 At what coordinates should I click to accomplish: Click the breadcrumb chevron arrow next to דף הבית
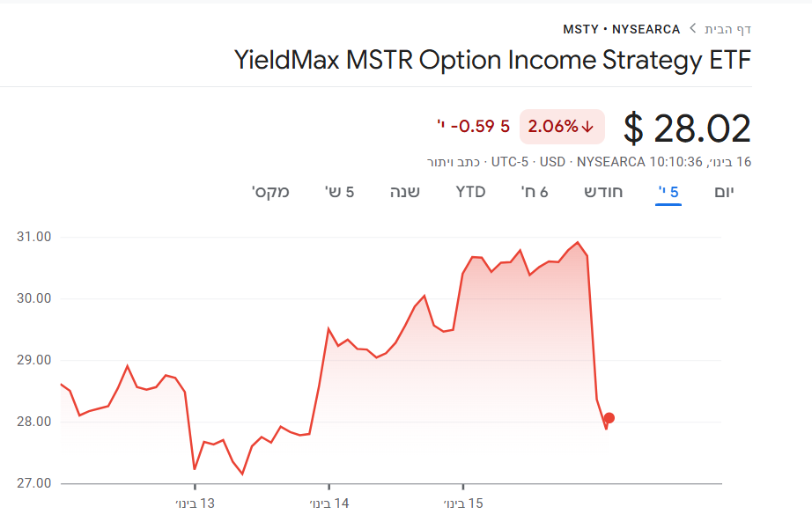(x=692, y=29)
